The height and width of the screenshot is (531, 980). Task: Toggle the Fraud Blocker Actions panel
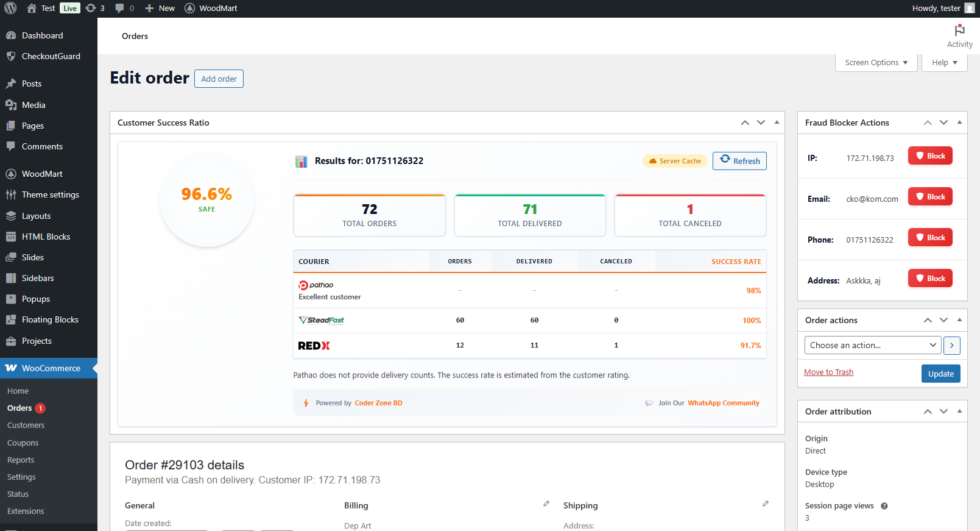[x=959, y=123]
